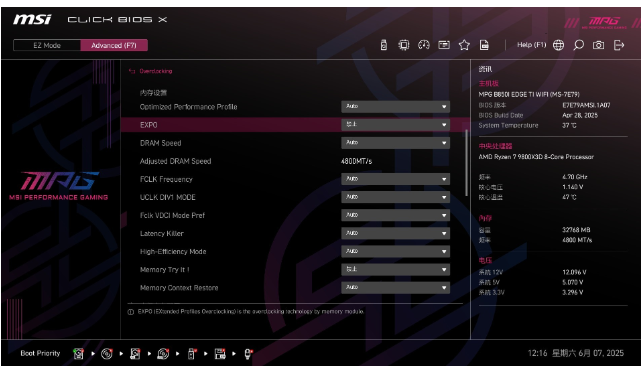Open Fclk VDCI Mode Pref dropdown
This screenshot has height=369, width=644.
(395, 215)
